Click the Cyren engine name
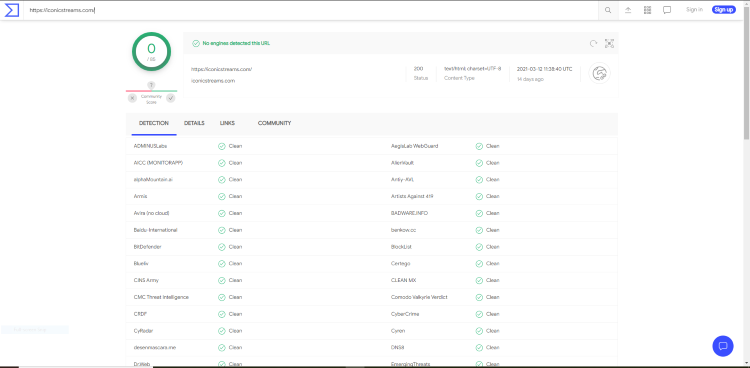Image resolution: width=750 pixels, height=368 pixels. click(398, 331)
